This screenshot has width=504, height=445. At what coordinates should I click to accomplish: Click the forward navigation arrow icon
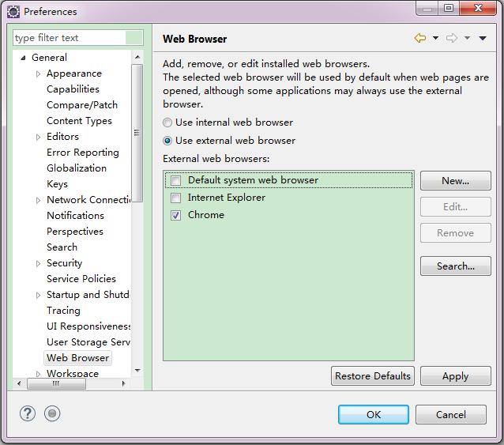(452, 38)
